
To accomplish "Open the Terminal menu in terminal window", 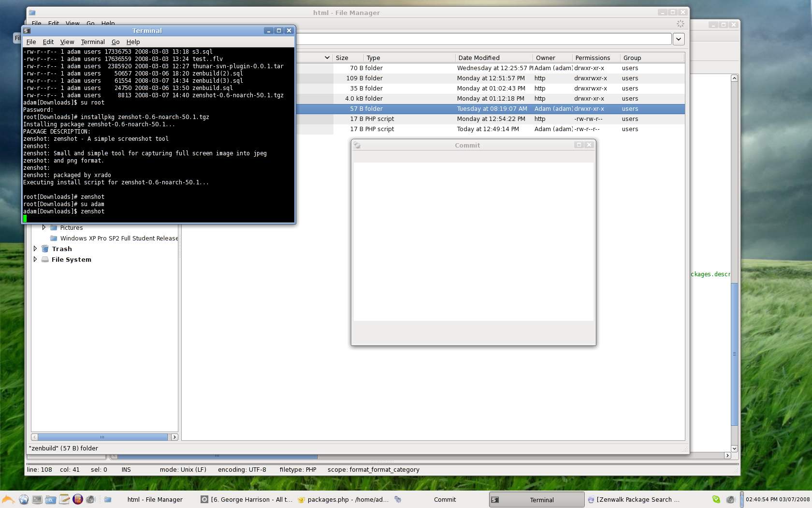I will click(x=92, y=42).
